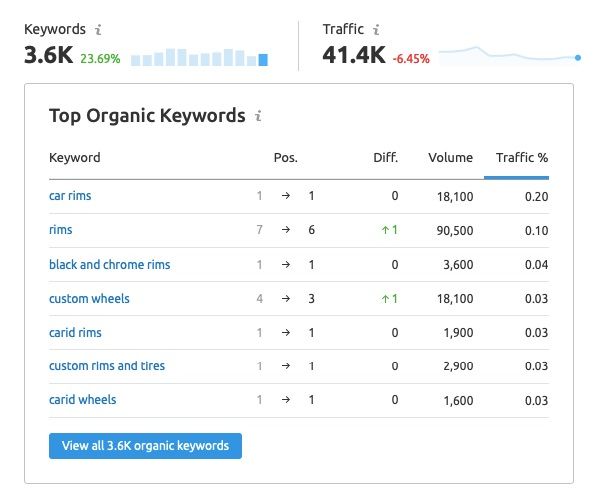Open the 'carid wheels' keyword link
Screen dimensions: 600x502
click(x=82, y=400)
